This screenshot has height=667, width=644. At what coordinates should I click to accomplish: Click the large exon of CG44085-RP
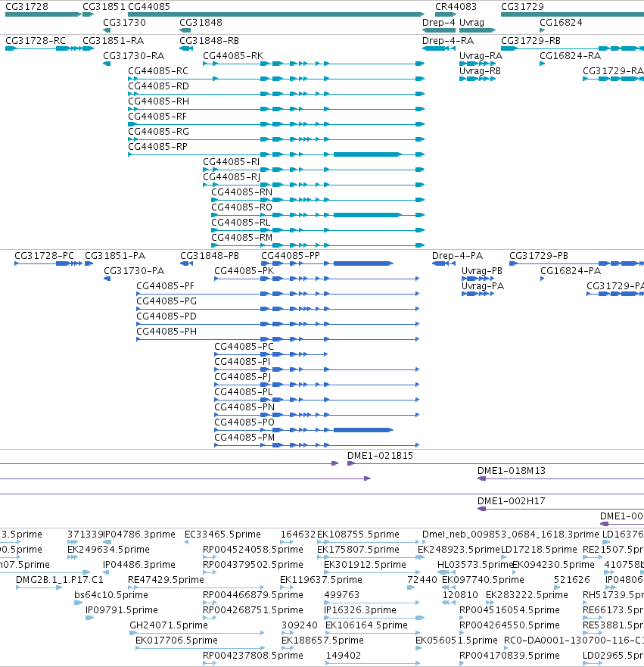click(367, 154)
